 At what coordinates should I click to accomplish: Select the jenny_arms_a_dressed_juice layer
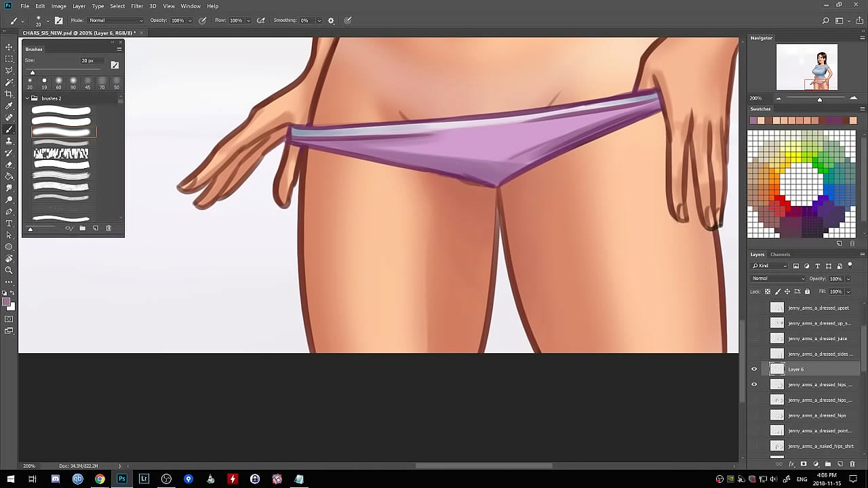818,339
